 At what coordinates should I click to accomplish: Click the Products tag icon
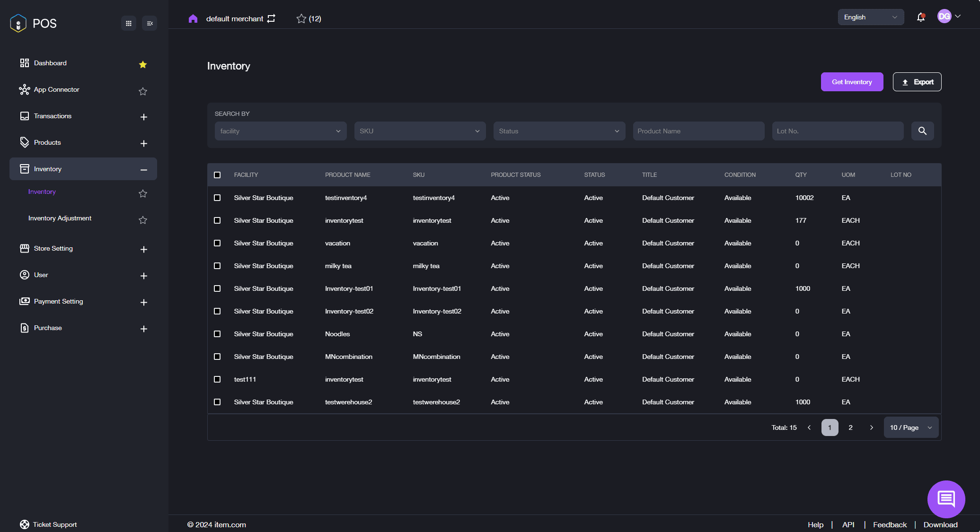[25, 142]
